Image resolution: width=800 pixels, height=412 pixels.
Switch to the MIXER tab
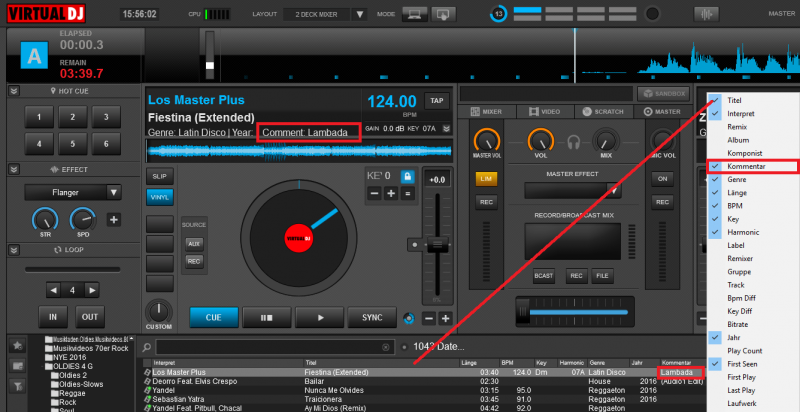486,111
